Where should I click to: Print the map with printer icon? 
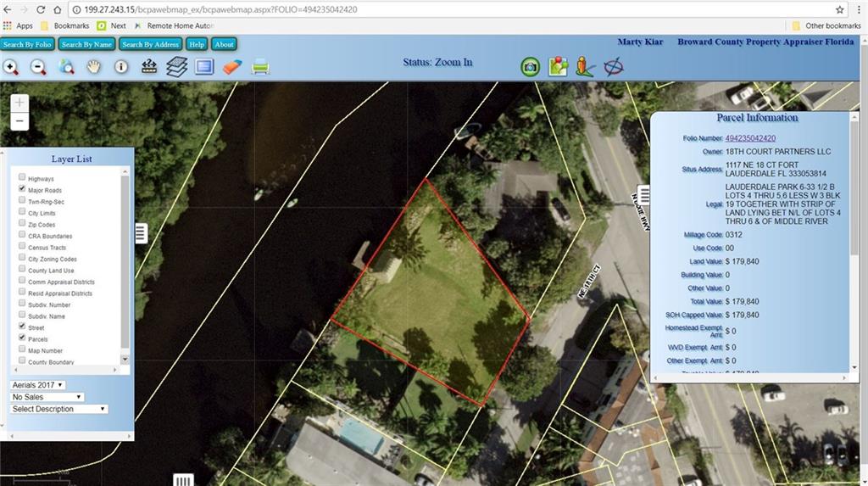(260, 67)
